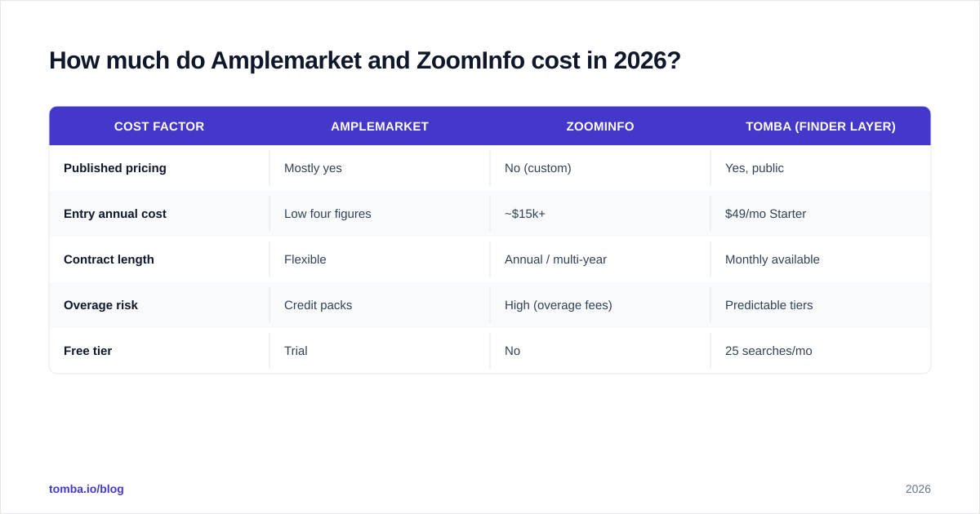Image resolution: width=980 pixels, height=514 pixels.
Task: Select the TOMBA (FINDER LAYER) column header
Action: point(821,126)
